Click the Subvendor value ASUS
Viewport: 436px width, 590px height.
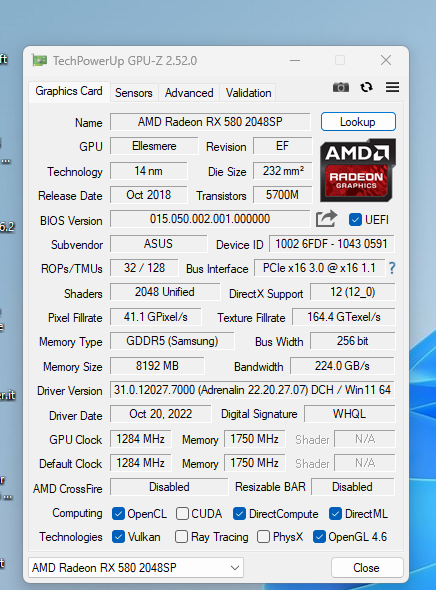click(x=158, y=244)
